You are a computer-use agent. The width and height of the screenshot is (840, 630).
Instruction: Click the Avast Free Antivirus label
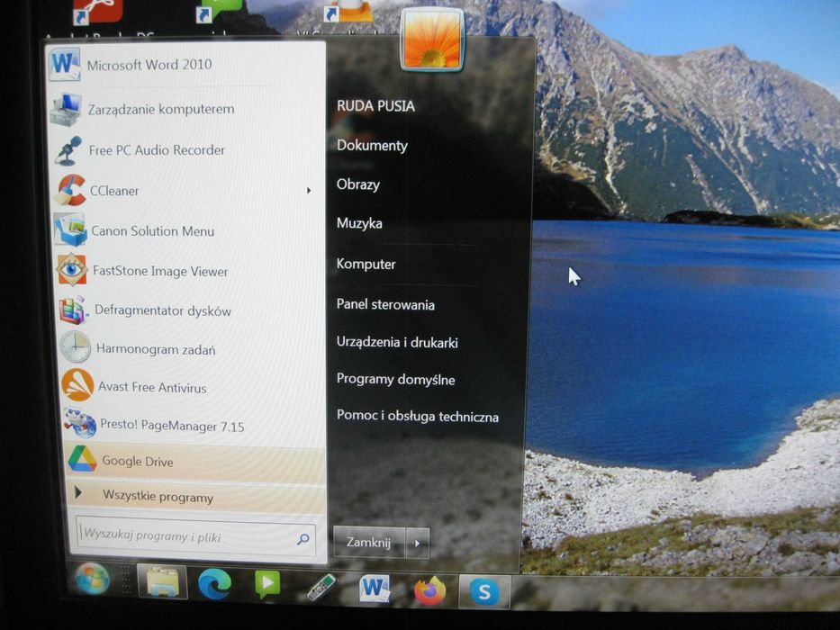(x=152, y=387)
